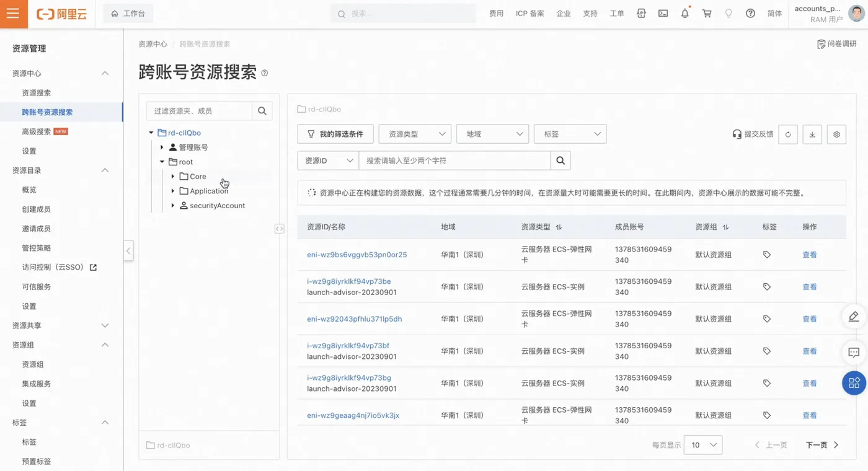Collapse the 资源目录 sidebar section
Viewport: 868px width, 471px height.
[105, 170]
